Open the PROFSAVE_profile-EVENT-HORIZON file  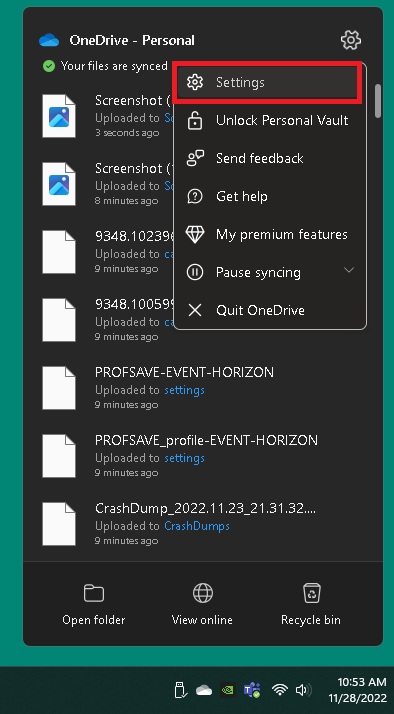[x=206, y=440]
